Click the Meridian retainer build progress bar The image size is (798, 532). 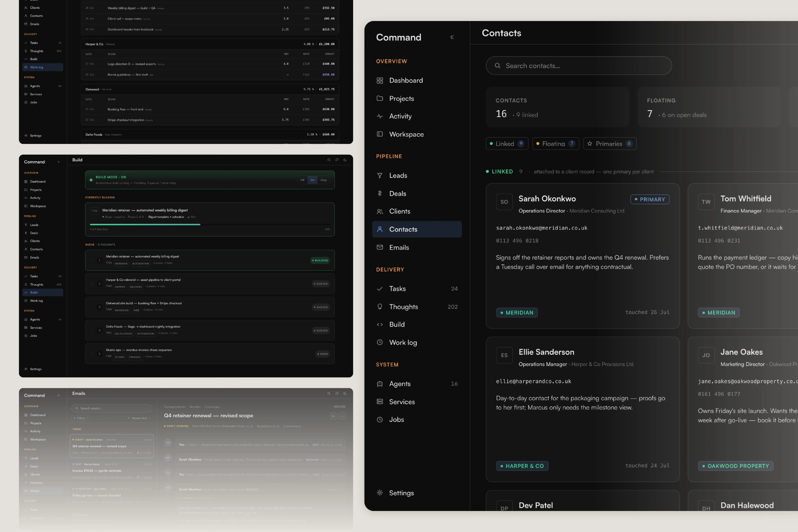coord(210,224)
